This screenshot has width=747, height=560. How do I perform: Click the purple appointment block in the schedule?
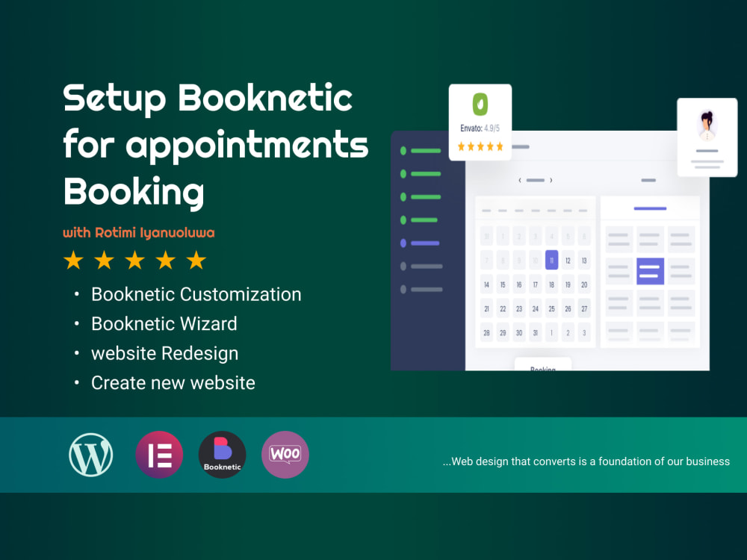650,271
